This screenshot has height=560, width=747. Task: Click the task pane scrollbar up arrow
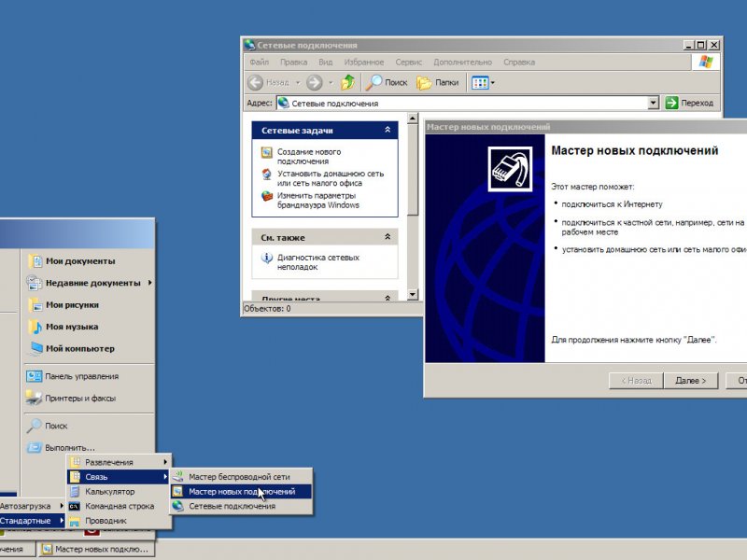(x=413, y=119)
